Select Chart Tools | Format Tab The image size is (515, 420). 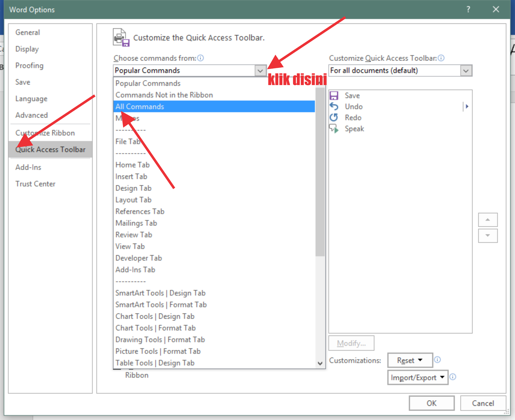point(214,328)
